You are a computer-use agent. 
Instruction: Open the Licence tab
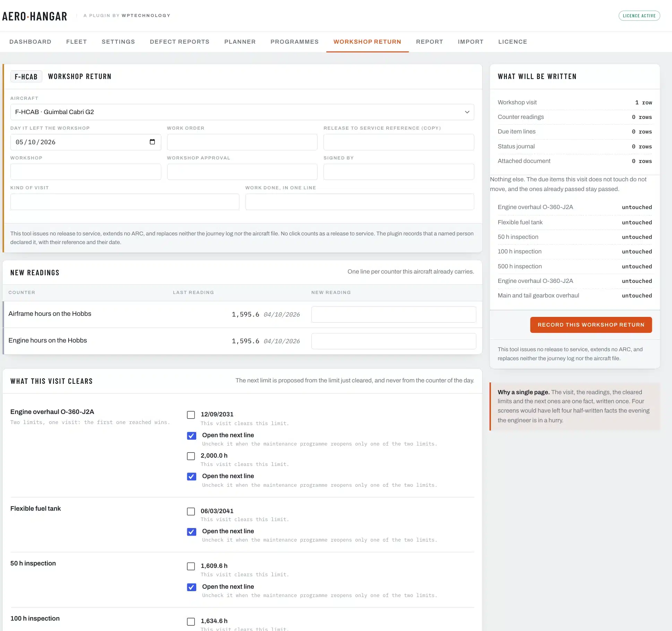pos(512,42)
